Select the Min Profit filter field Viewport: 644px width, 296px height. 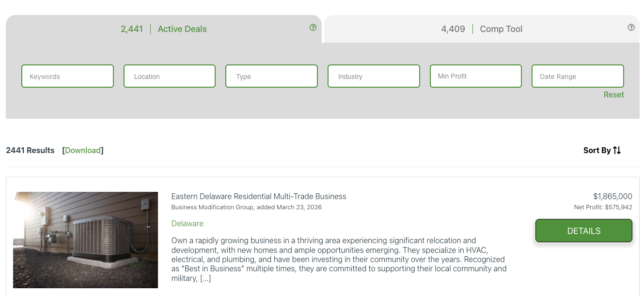pyautogui.click(x=475, y=77)
